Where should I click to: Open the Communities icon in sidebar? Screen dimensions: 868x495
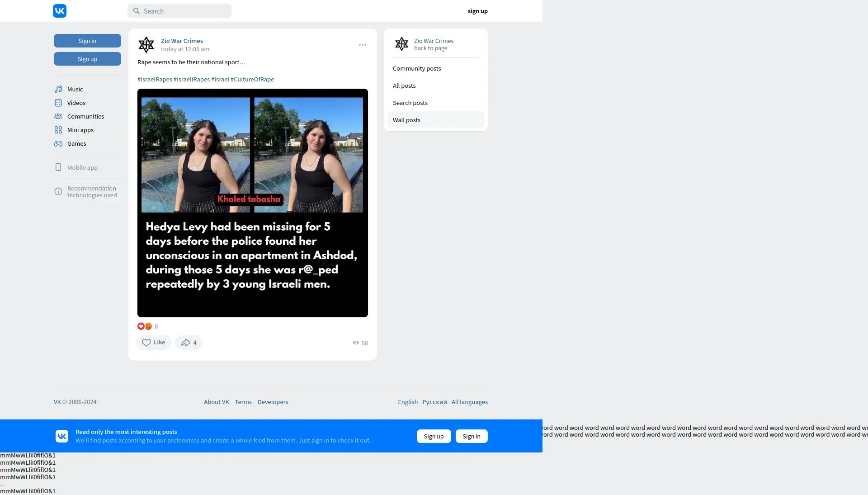(x=58, y=116)
